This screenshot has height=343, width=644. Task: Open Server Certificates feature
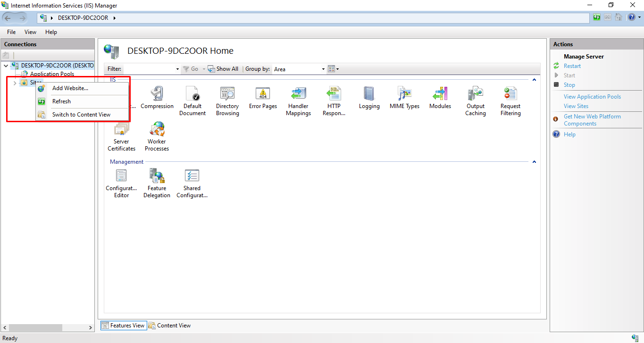(x=121, y=130)
